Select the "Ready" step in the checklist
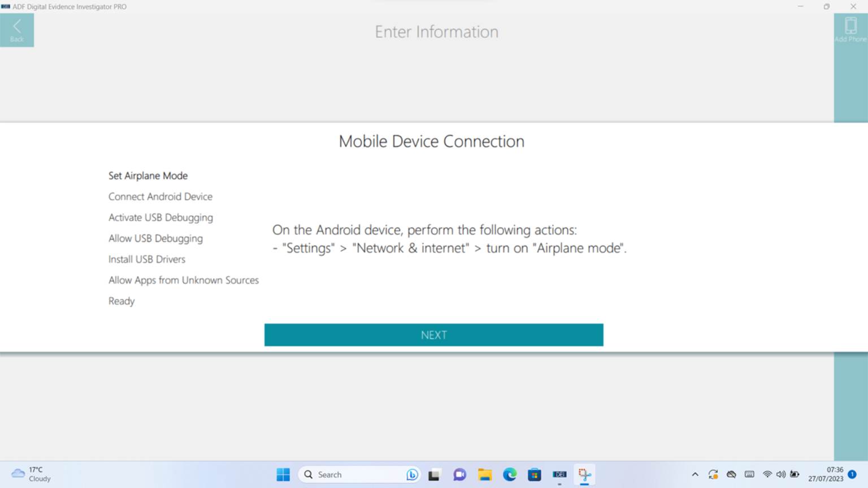Viewport: 868px width, 488px height. (121, 301)
